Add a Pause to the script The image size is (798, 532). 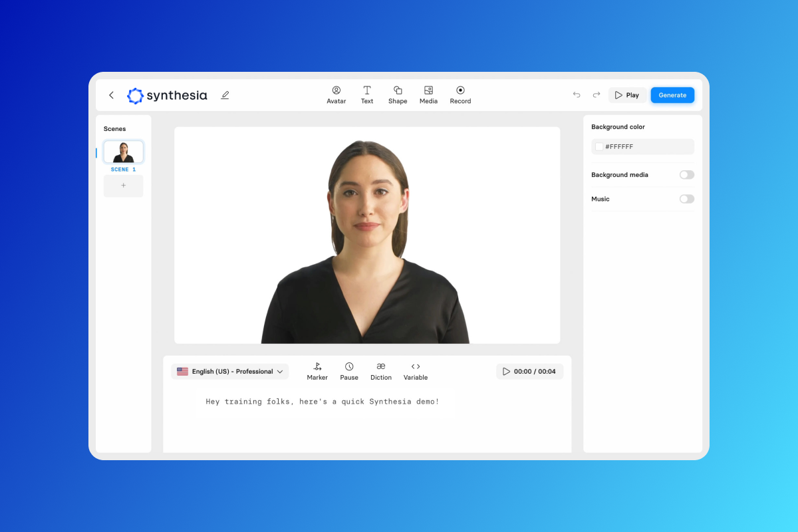(349, 371)
